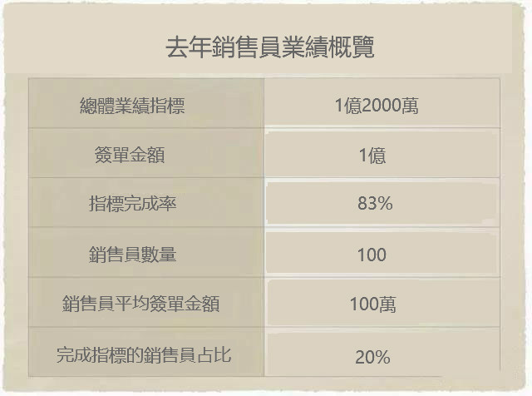Click the 1億2000萬 value cell

[x=382, y=103]
